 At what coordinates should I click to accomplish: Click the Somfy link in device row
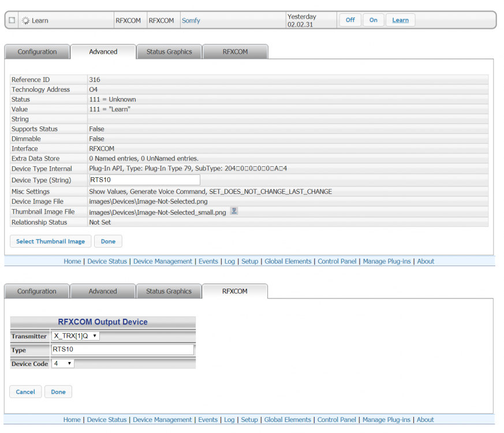tap(191, 20)
